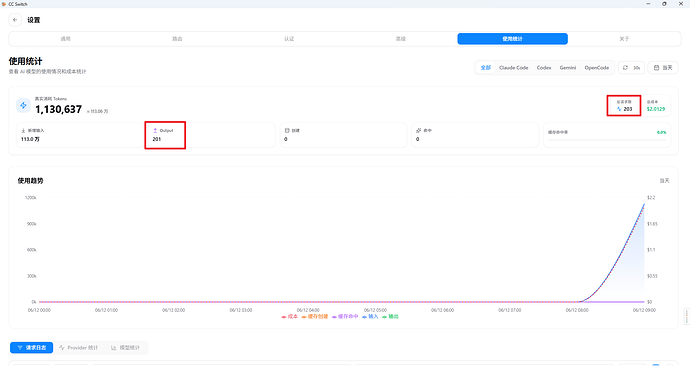This screenshot has width=690, height=370.
Task: Click the icon on 创建 cache card
Action: click(287, 131)
